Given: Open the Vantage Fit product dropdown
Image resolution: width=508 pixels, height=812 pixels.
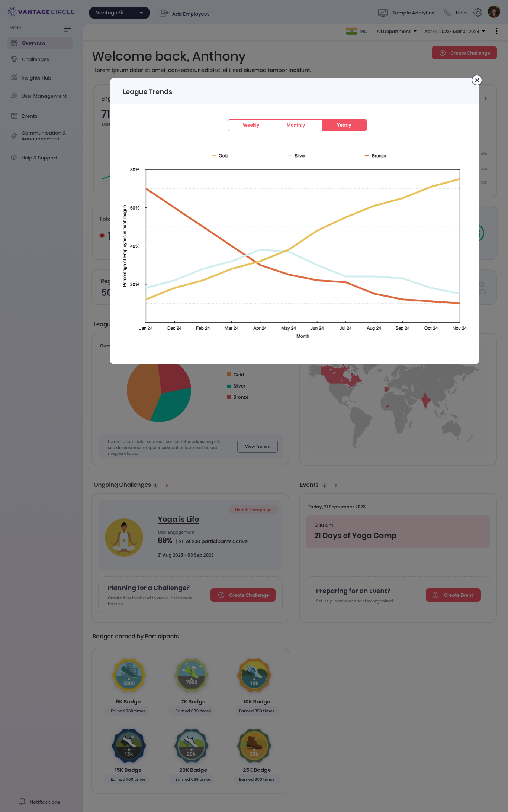Looking at the screenshot, I should pos(119,13).
